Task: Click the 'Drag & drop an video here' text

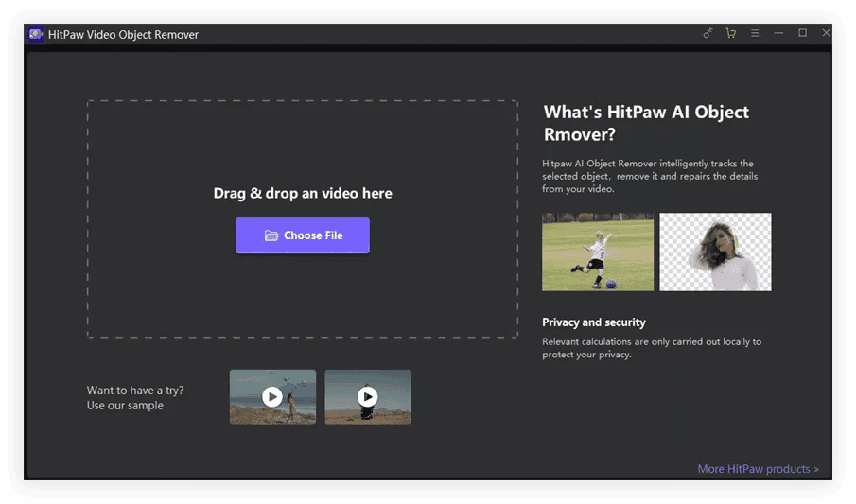Action: pos(303,193)
